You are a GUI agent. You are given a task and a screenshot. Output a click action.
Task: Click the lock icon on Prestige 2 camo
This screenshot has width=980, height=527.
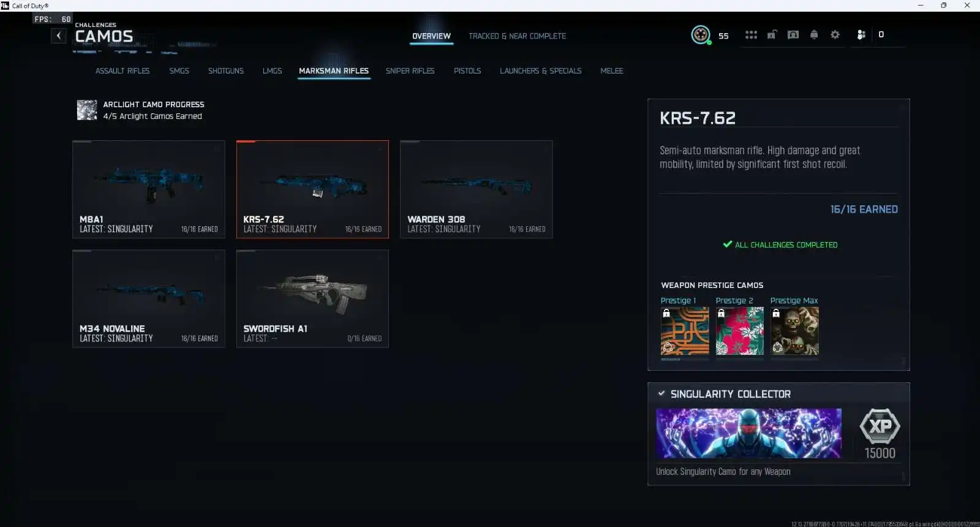[721, 313]
